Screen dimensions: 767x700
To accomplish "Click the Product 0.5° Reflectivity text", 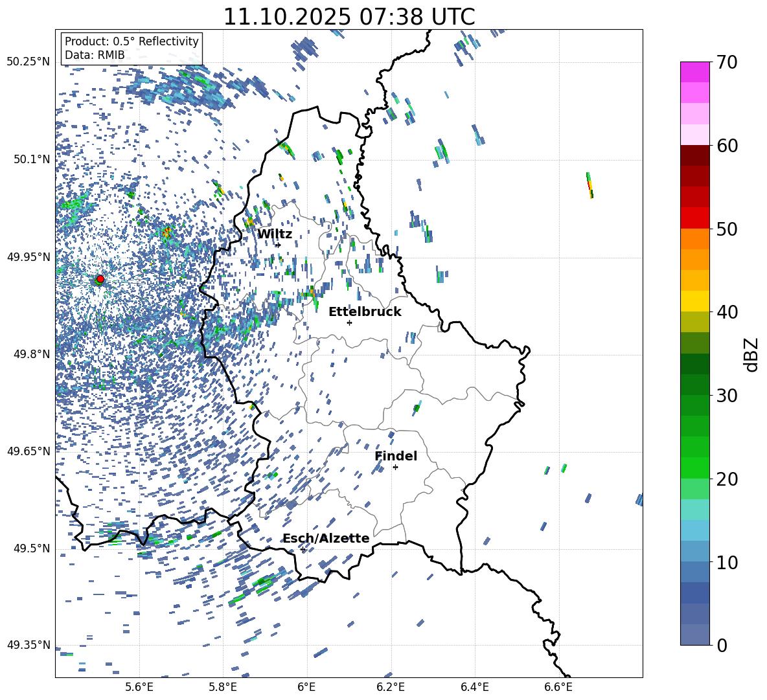I will coord(132,41).
